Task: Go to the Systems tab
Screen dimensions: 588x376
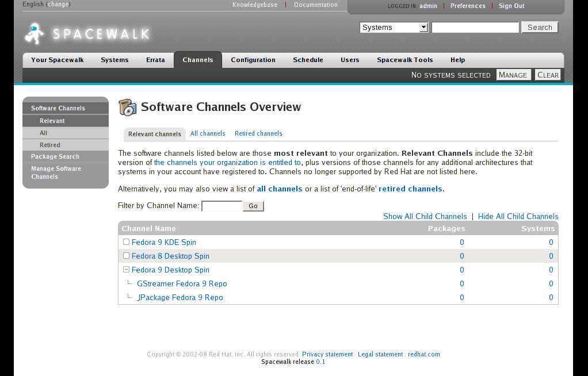Action: coord(114,60)
